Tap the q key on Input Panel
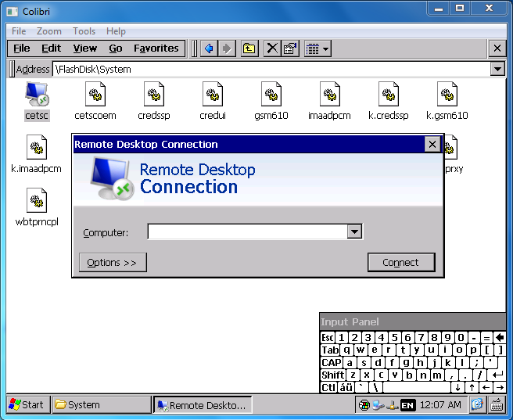This screenshot has height=420, width=513. [x=346, y=350]
